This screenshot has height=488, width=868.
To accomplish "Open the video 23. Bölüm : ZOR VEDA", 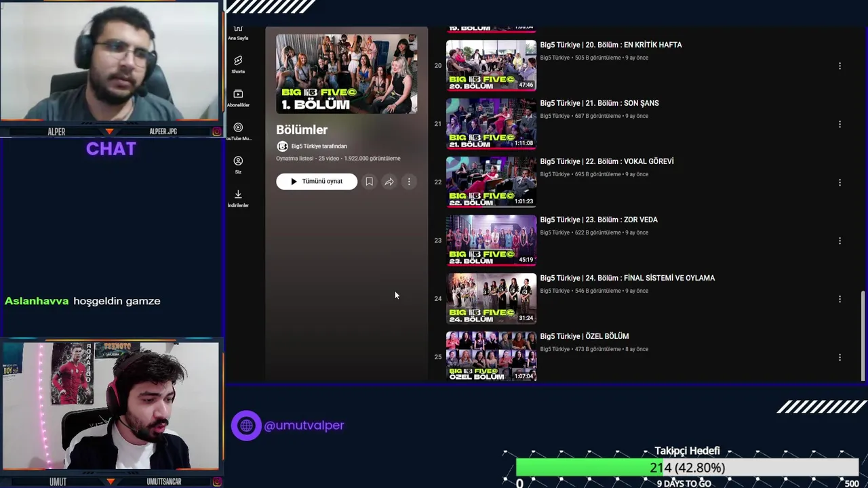I will click(599, 220).
